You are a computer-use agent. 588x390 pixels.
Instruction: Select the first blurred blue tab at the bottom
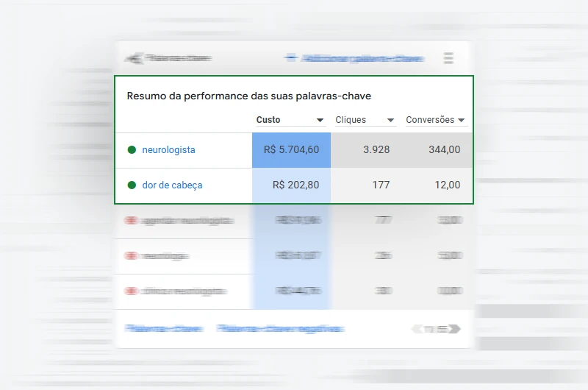pos(163,329)
